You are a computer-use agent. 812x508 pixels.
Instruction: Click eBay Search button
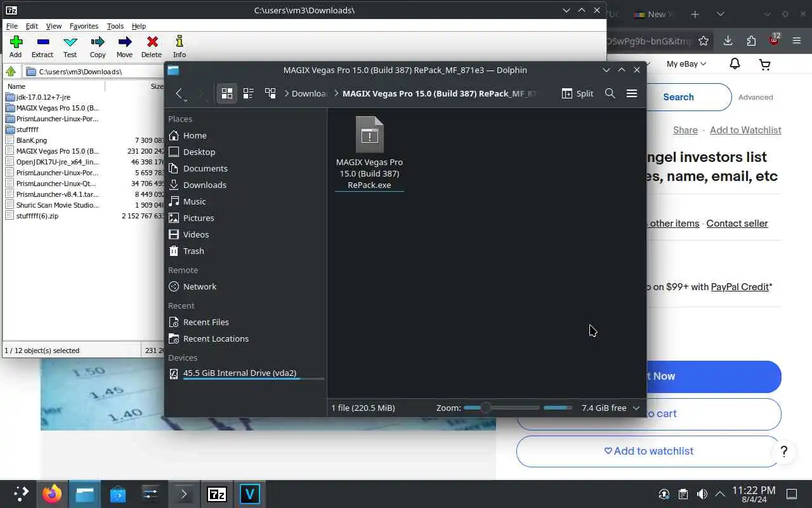click(678, 97)
